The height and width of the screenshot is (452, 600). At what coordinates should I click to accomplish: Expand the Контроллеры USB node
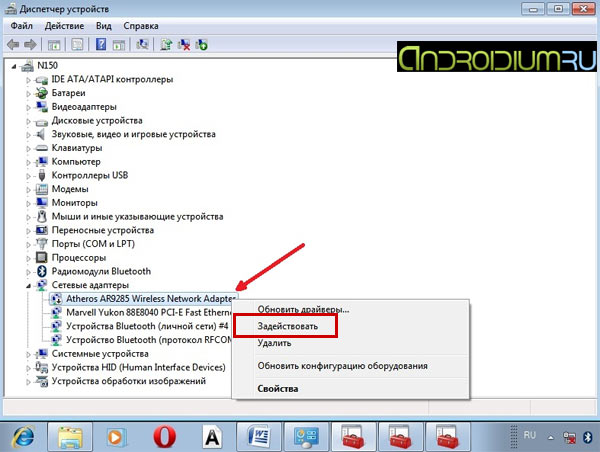pyautogui.click(x=28, y=176)
